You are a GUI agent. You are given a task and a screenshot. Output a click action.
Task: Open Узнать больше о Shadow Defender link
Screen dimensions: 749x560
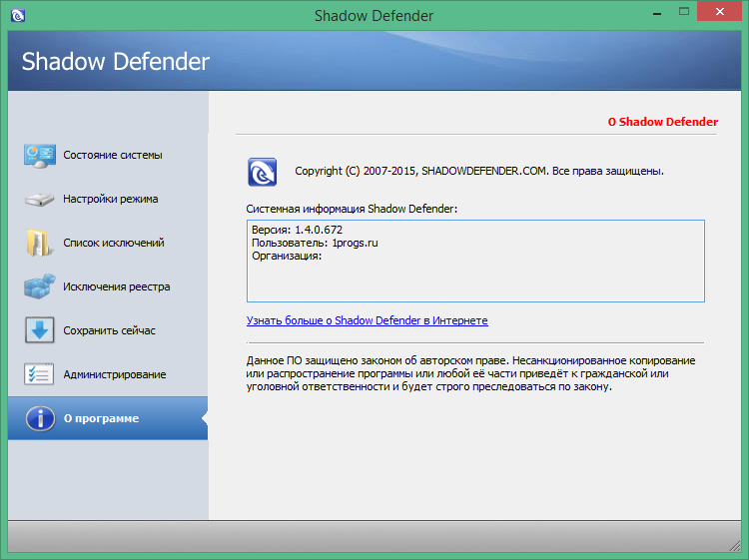pos(367,320)
